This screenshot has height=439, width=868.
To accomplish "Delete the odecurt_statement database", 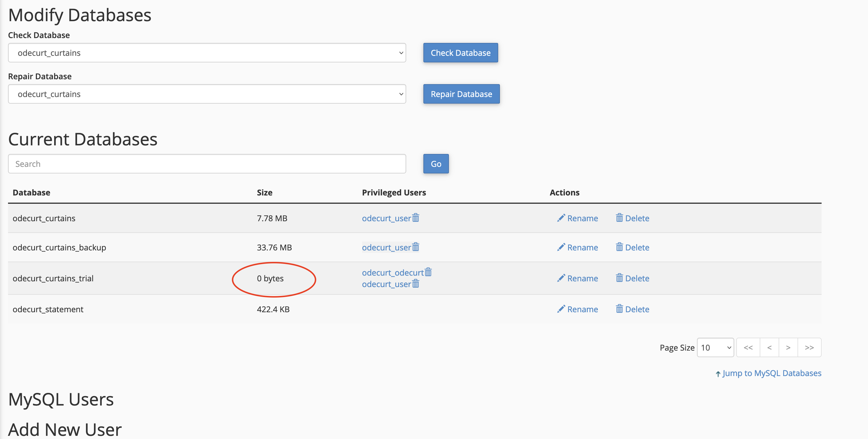I will click(633, 309).
